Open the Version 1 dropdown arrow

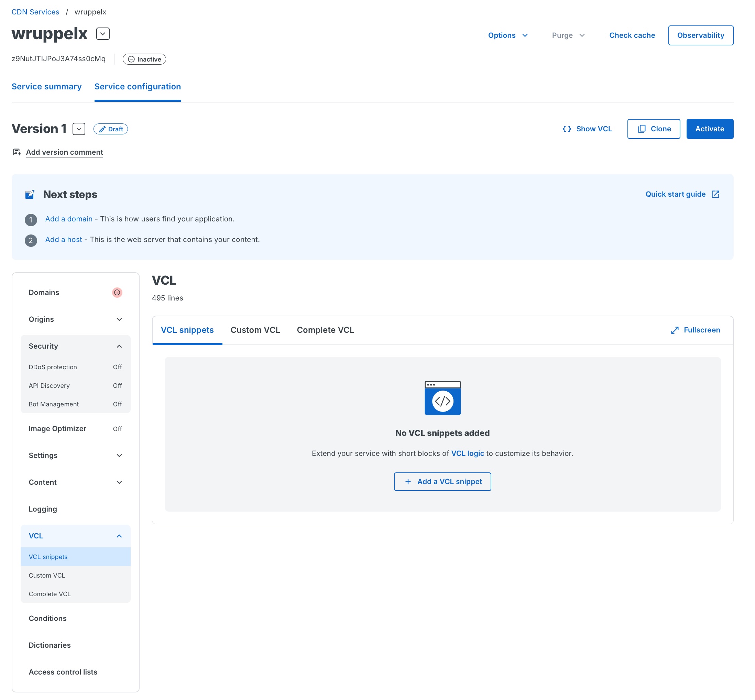[x=79, y=129]
